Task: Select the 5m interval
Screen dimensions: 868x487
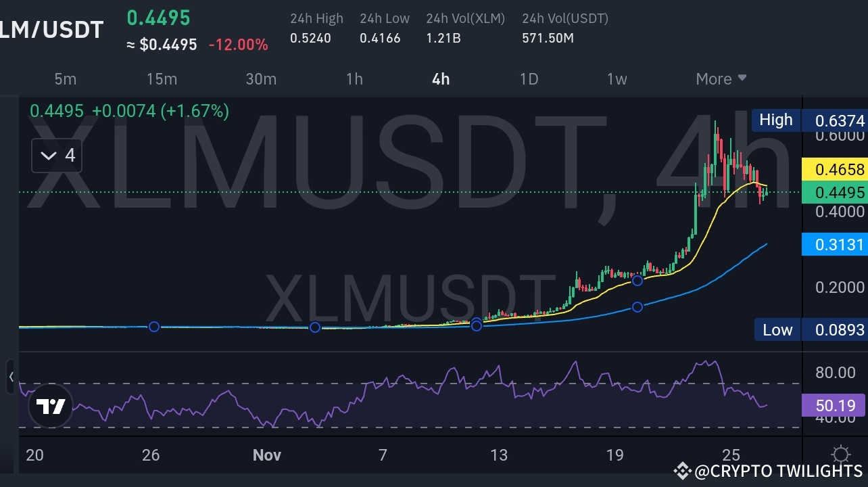Action: [65, 79]
